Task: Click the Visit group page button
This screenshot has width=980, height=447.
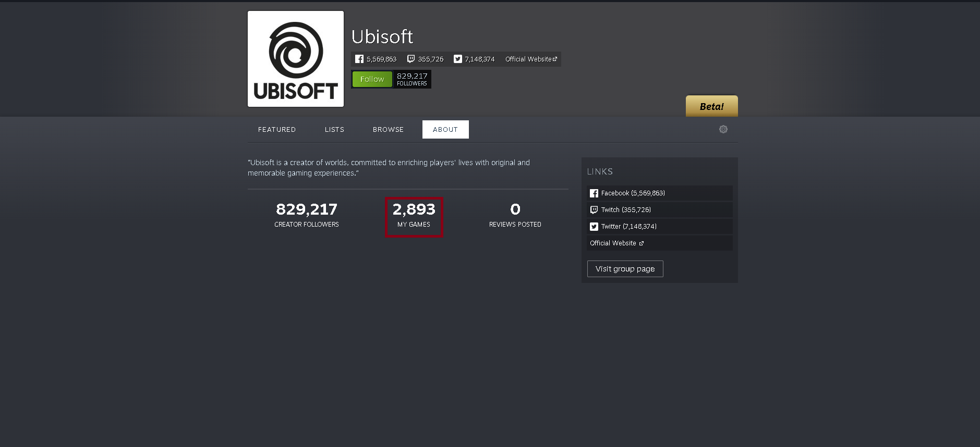Action: coord(625,269)
